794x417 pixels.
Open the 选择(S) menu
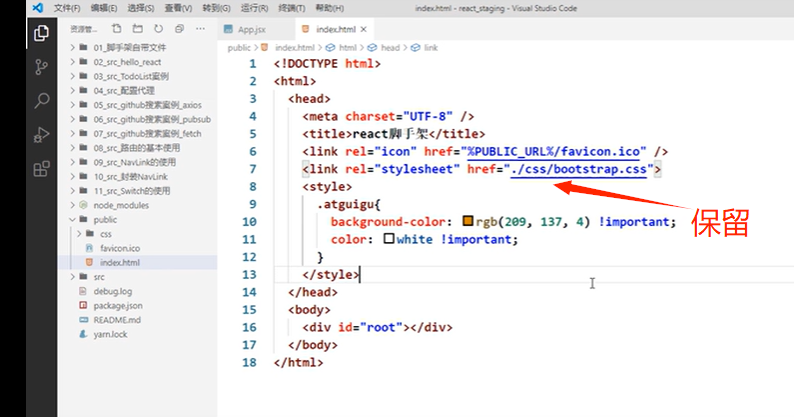pyautogui.click(x=141, y=8)
